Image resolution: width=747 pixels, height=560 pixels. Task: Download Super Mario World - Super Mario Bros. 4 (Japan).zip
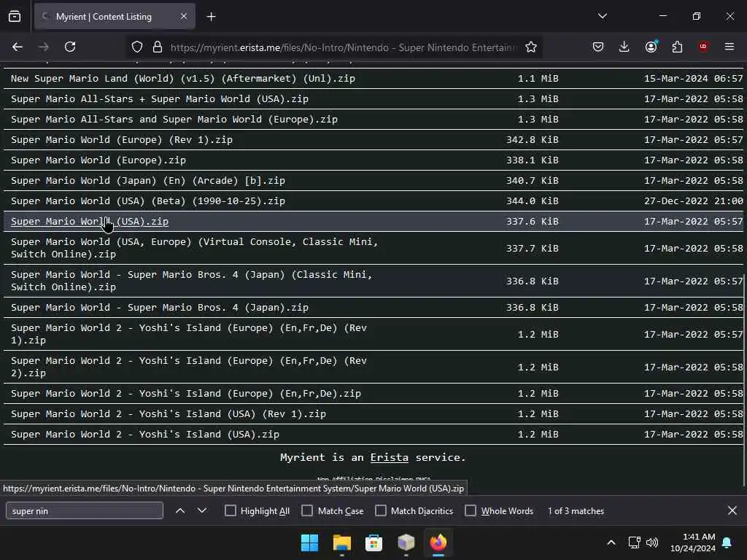(x=160, y=308)
